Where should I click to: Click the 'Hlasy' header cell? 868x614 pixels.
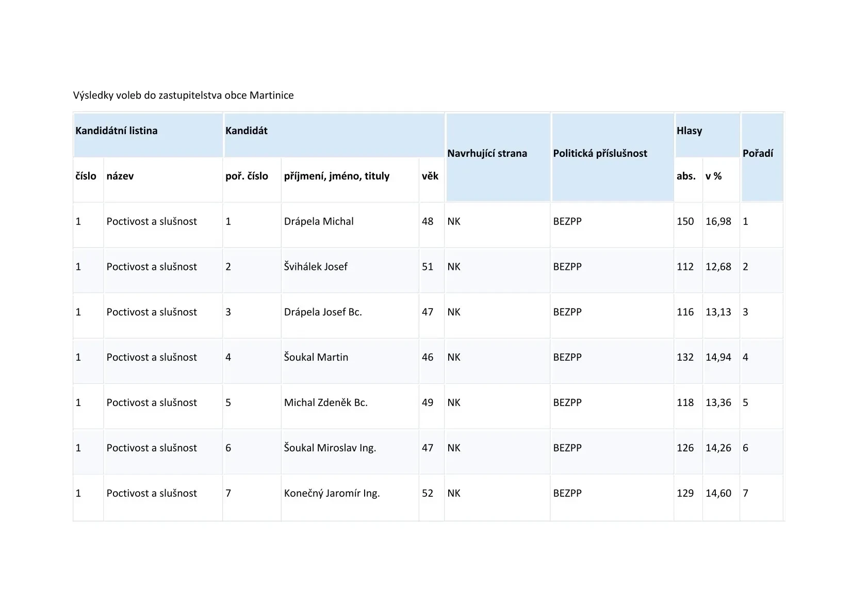coord(707,135)
